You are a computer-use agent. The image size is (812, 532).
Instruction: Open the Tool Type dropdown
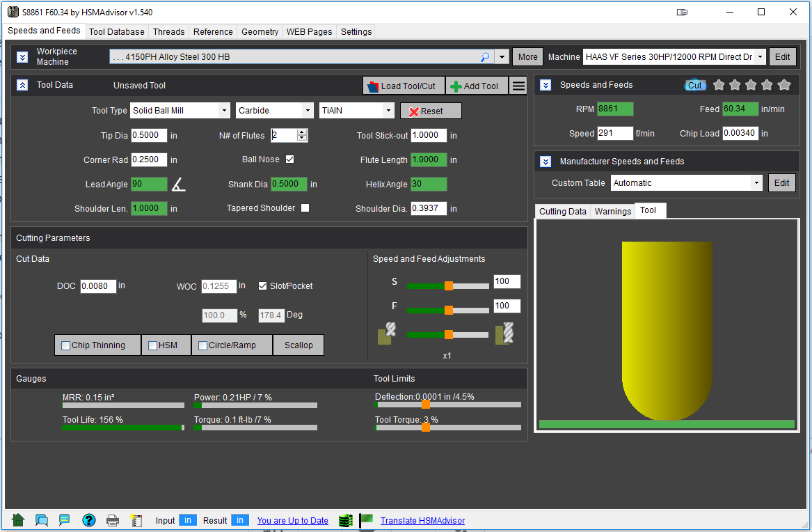coord(181,111)
